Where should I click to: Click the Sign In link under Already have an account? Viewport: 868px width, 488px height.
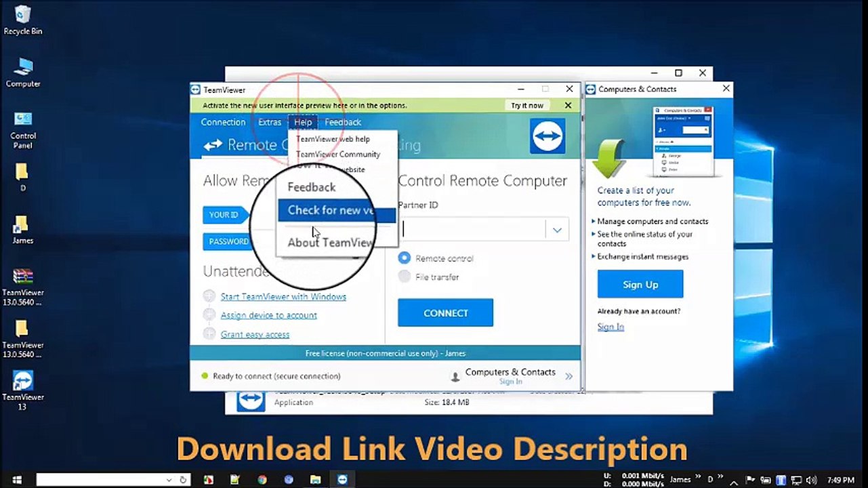point(611,327)
